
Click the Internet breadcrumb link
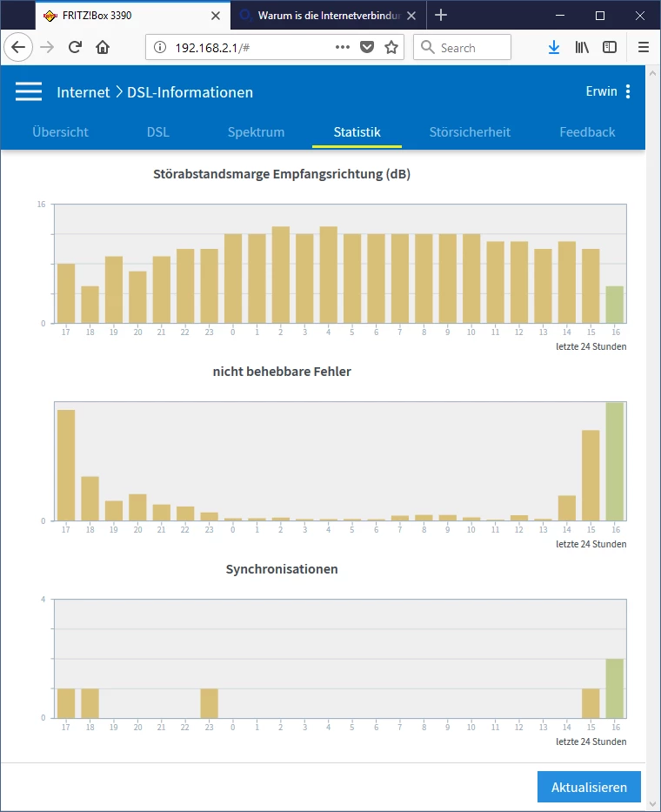coord(83,92)
